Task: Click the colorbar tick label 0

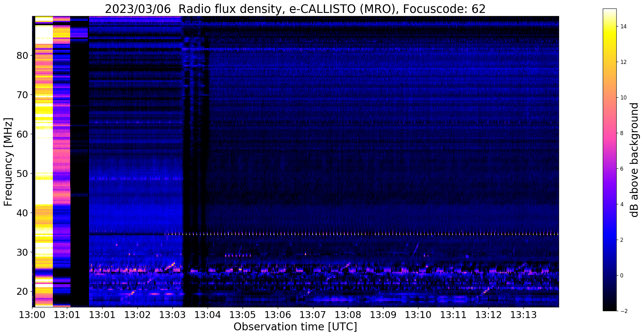Action: (x=621, y=276)
